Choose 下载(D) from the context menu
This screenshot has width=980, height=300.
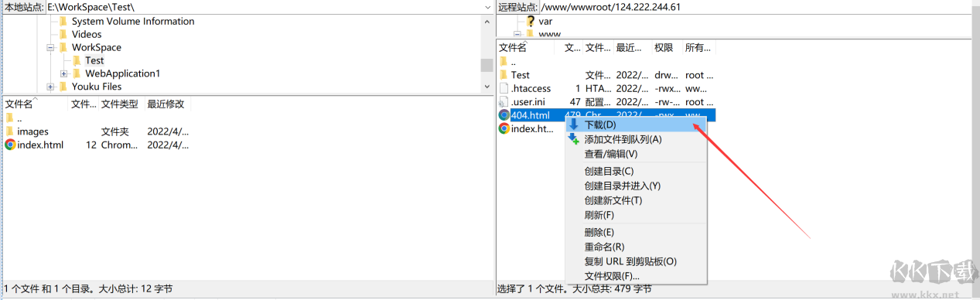pyautogui.click(x=635, y=124)
